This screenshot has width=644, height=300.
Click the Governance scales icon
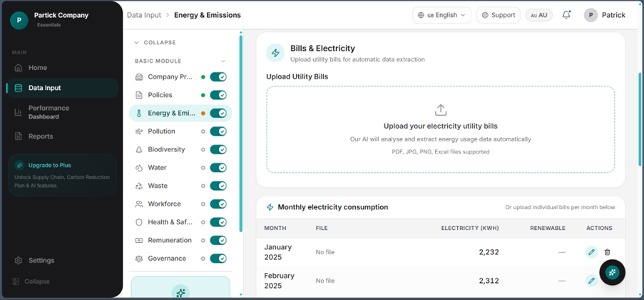[139, 259]
